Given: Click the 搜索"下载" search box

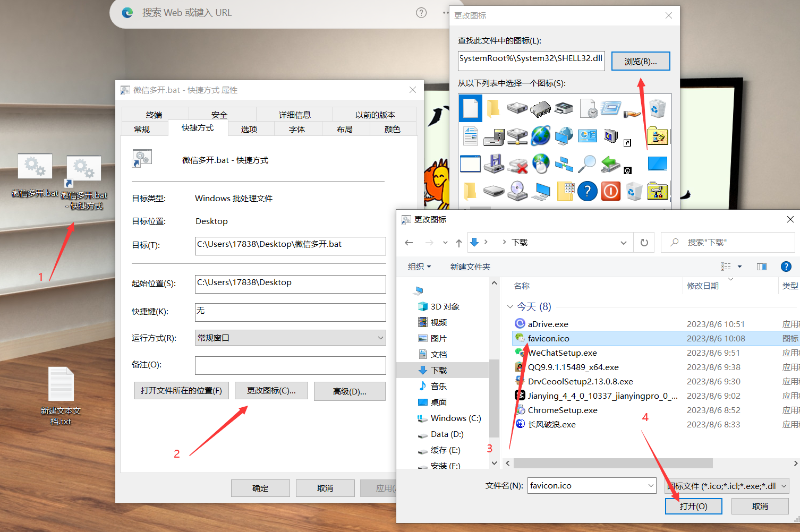Looking at the screenshot, I should point(728,242).
